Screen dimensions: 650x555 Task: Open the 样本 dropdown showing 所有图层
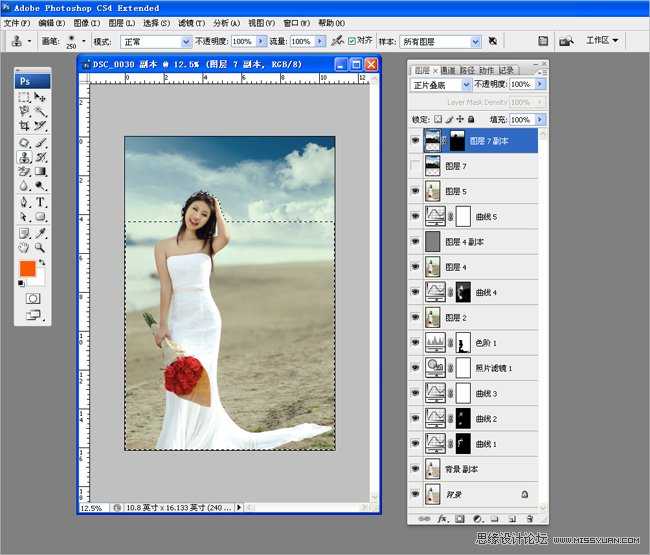pos(441,42)
